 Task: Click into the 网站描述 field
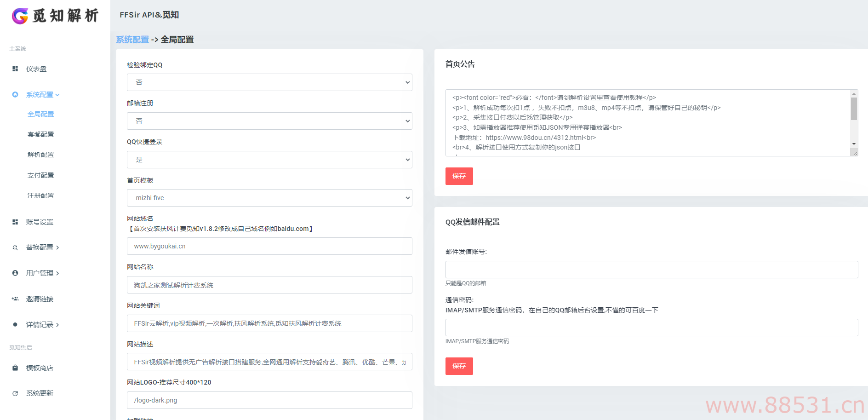point(269,362)
